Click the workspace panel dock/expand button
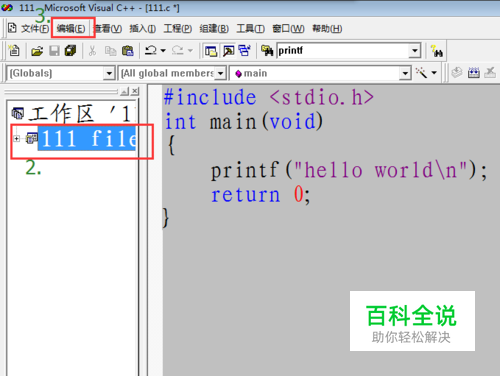This screenshot has height=376, width=500. click(x=124, y=91)
